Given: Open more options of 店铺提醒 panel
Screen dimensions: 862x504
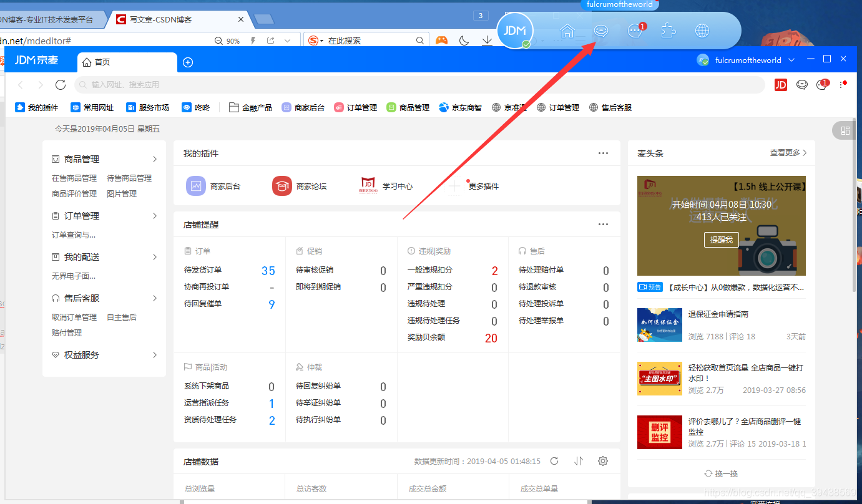Looking at the screenshot, I should point(603,224).
